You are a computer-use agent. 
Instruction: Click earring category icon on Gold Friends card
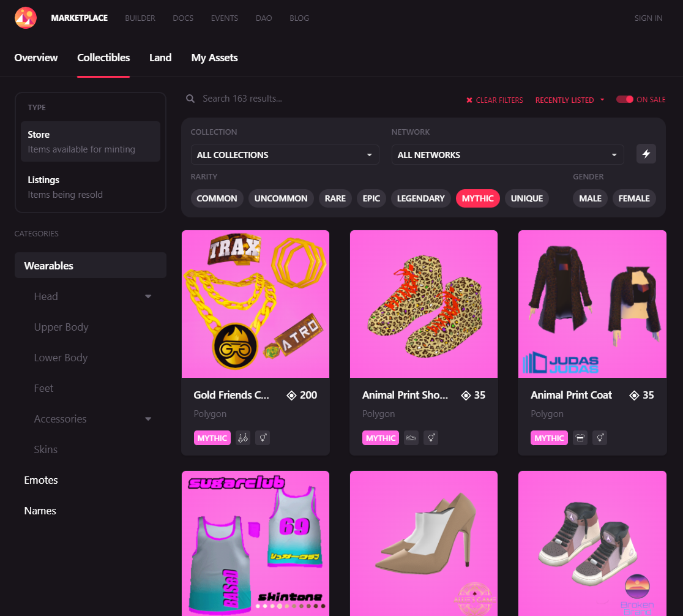click(x=242, y=438)
